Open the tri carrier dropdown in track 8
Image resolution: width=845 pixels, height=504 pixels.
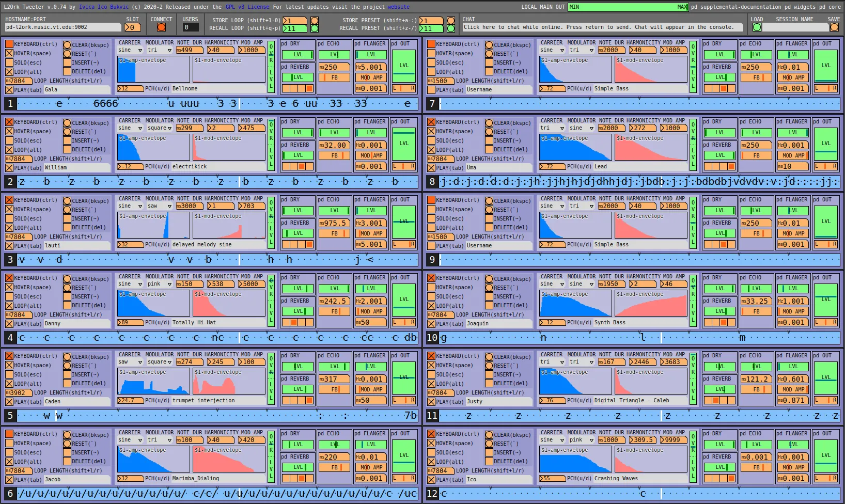click(x=552, y=128)
